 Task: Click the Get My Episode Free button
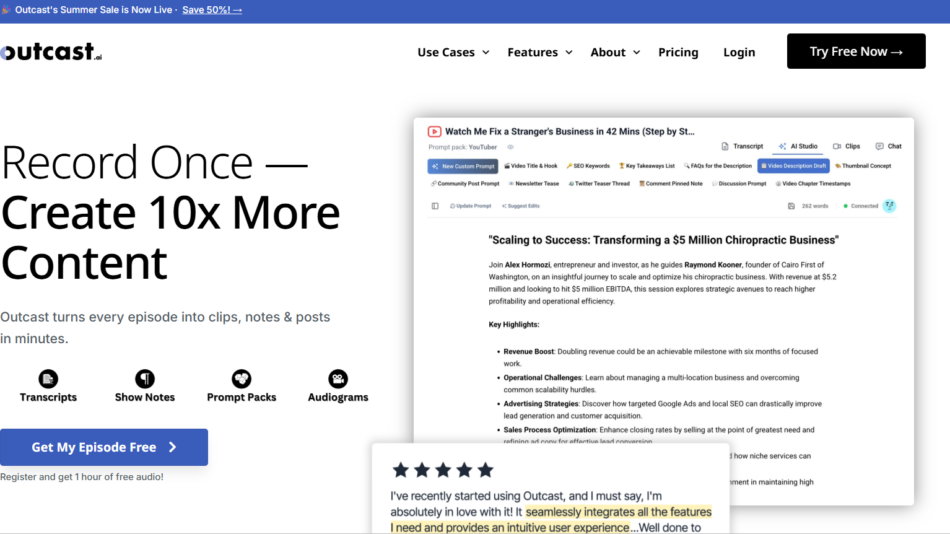104,447
